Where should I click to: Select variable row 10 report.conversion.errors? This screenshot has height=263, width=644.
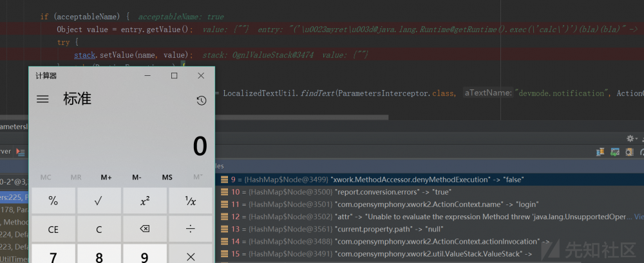click(429, 192)
